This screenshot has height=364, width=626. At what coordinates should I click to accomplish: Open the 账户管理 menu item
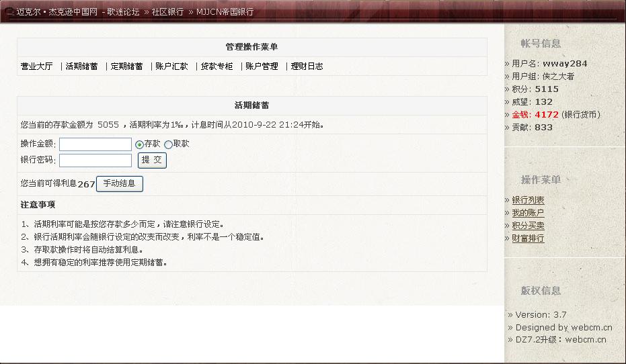click(262, 66)
